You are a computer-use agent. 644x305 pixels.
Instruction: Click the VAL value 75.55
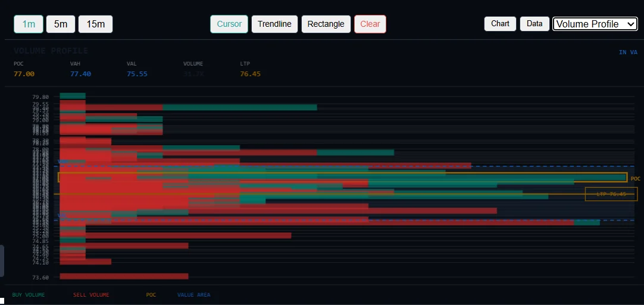tap(137, 74)
